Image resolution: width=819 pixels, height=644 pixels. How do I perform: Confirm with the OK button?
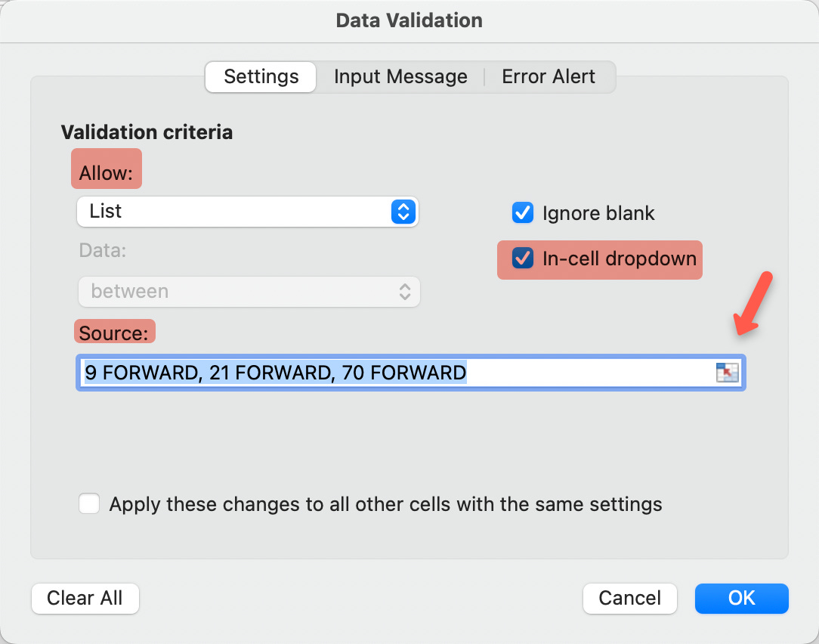[742, 598]
